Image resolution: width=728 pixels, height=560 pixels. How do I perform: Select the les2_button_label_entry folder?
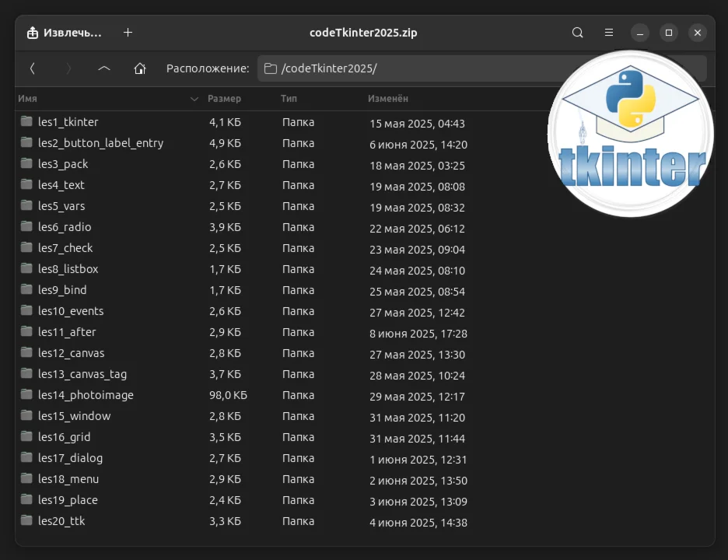pos(100,143)
